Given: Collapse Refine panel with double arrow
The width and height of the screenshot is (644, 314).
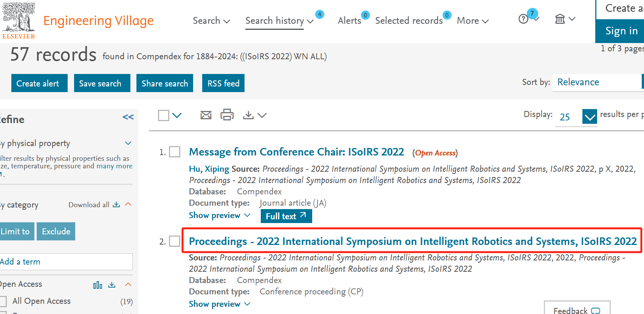Looking at the screenshot, I should coord(128,117).
